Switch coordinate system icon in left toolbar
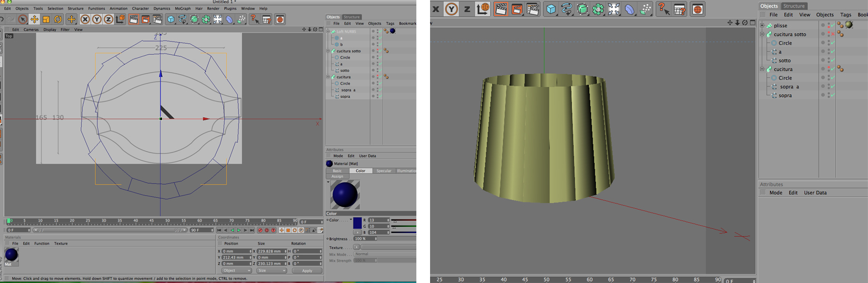The height and width of the screenshot is (283, 868). [x=121, y=19]
